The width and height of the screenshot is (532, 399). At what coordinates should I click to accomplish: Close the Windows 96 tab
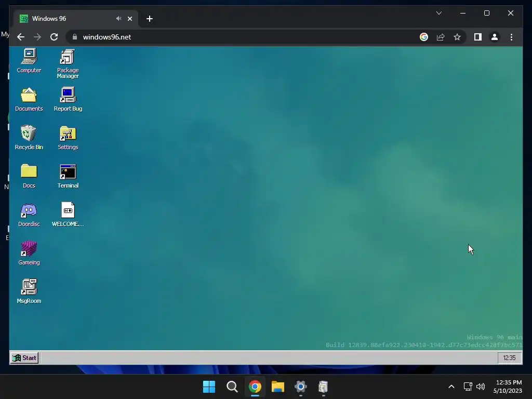pyautogui.click(x=129, y=19)
